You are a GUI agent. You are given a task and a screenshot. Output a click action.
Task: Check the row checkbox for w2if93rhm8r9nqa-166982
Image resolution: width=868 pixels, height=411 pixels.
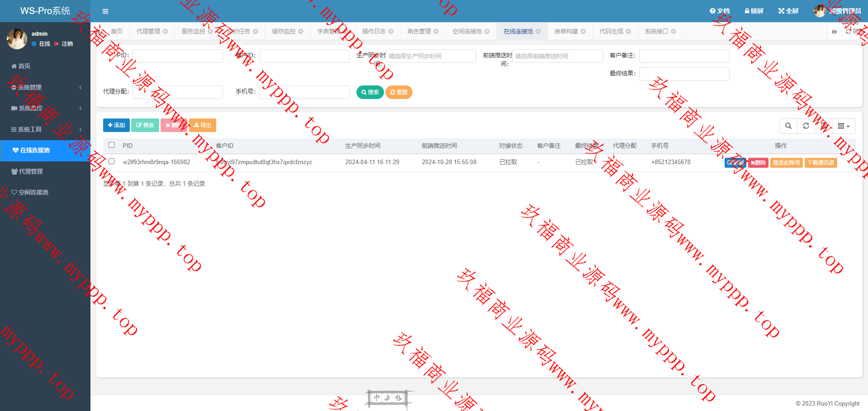[x=112, y=161]
